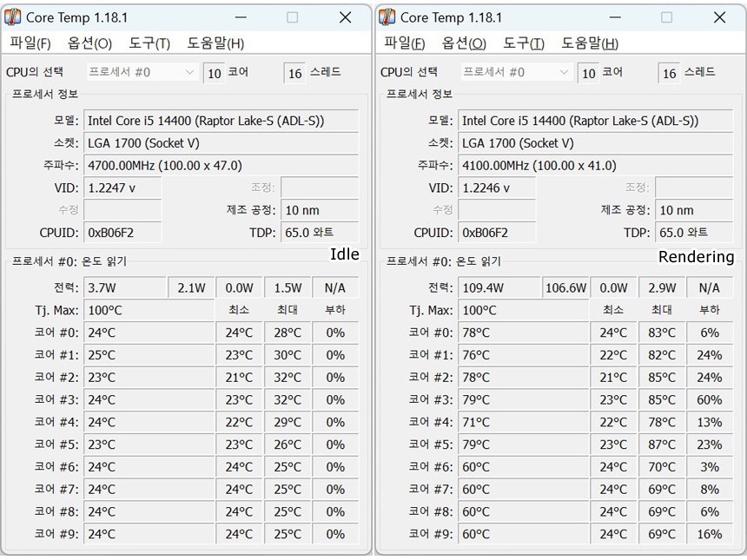The width and height of the screenshot is (747, 560).
Task: Select the 1.2246 v VID value
Action: tap(498, 188)
